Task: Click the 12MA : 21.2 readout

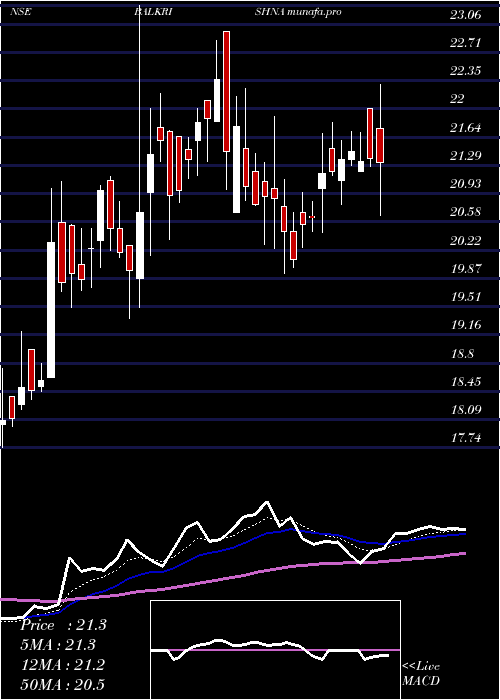Action: 62,665
